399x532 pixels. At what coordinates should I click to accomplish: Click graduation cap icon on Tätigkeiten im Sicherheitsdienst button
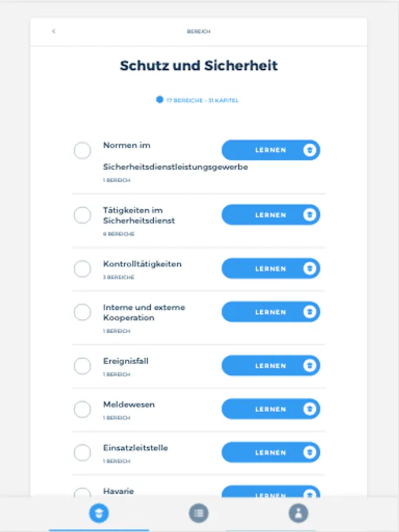coord(309,215)
